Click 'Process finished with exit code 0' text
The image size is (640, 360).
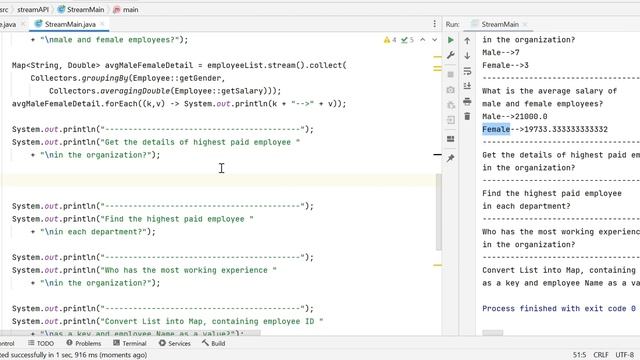559,309
